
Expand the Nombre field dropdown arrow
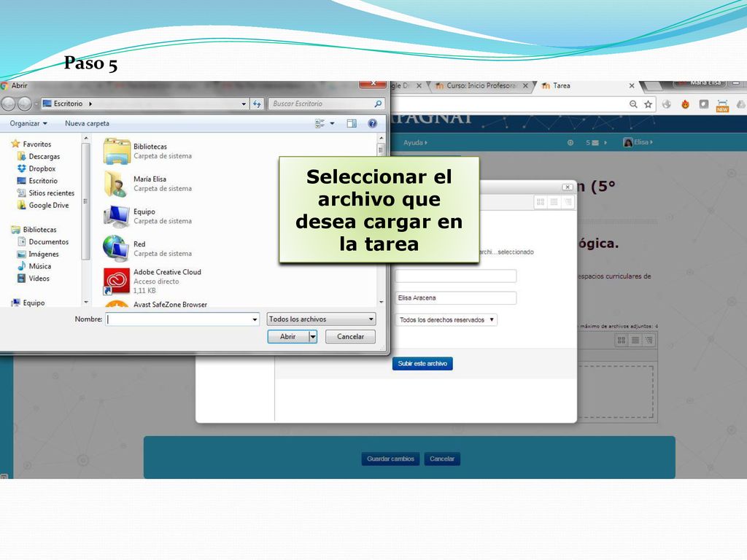(x=255, y=319)
